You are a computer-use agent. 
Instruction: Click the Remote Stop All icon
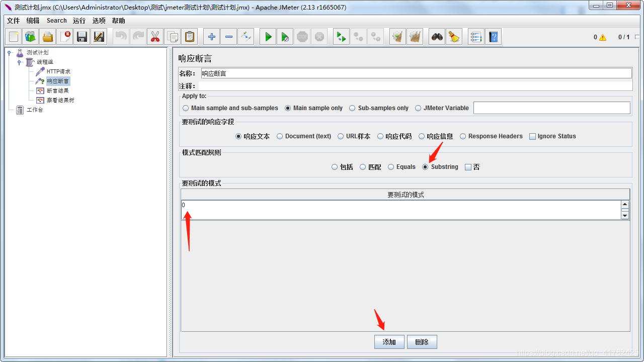coord(358,37)
